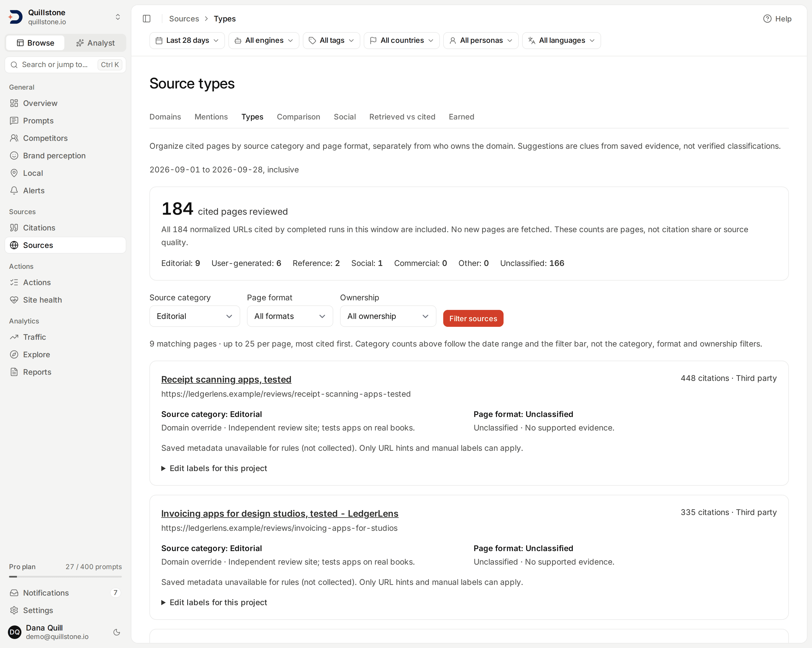Open the Help icon link
Viewport: 812px width, 648px height.
pyautogui.click(x=777, y=18)
